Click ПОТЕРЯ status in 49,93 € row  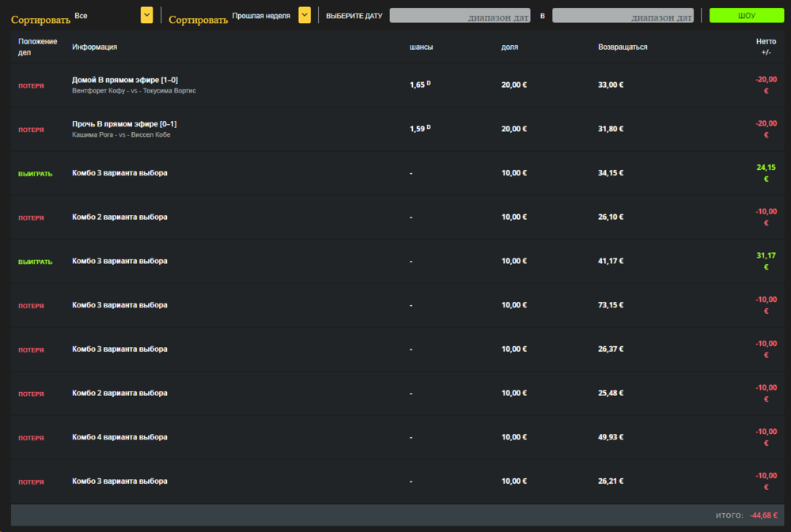pyautogui.click(x=32, y=438)
